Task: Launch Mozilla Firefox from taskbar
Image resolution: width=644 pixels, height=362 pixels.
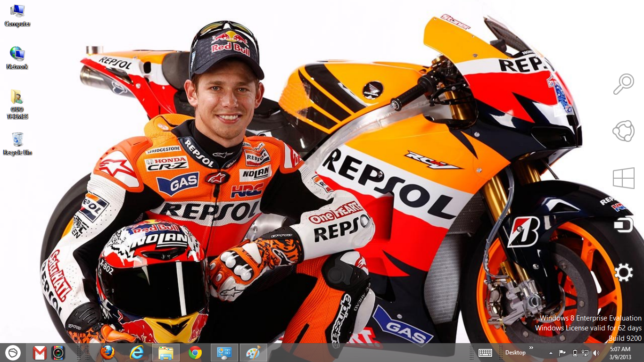Action: point(107,353)
